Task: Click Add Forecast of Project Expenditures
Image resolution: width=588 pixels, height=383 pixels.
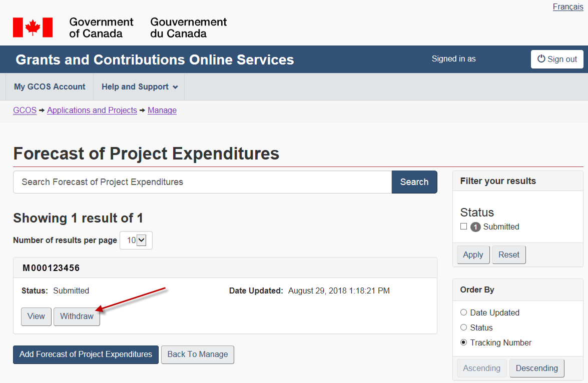Action: tap(86, 354)
